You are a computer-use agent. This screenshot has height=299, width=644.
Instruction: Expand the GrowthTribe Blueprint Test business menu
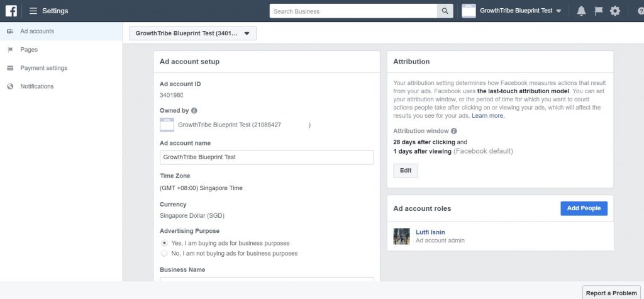coord(520,11)
